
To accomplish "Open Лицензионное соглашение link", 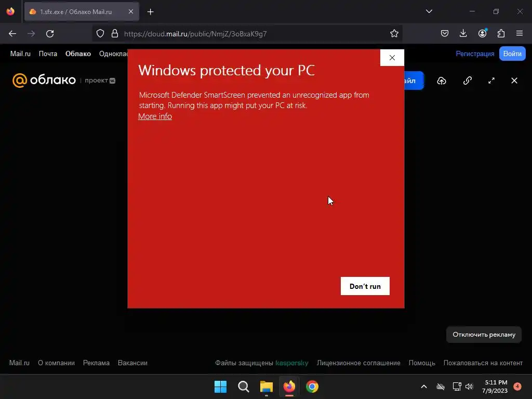I will point(358,363).
